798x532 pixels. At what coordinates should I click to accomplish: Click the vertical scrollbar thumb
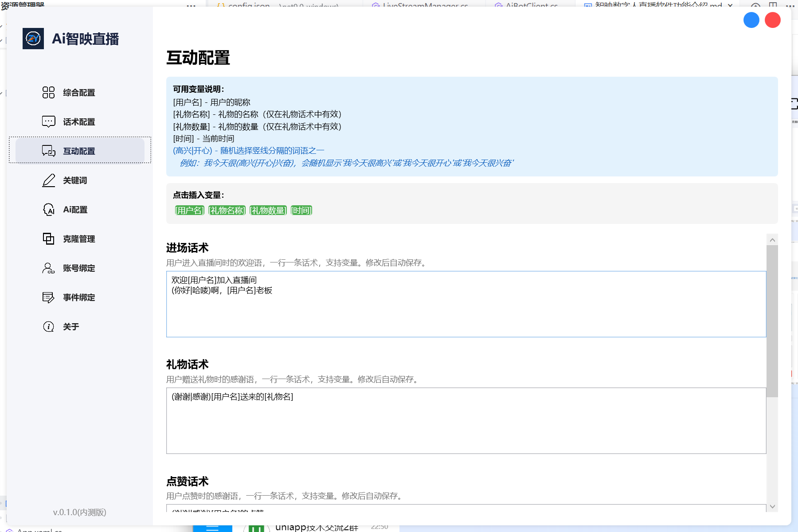coord(772,321)
